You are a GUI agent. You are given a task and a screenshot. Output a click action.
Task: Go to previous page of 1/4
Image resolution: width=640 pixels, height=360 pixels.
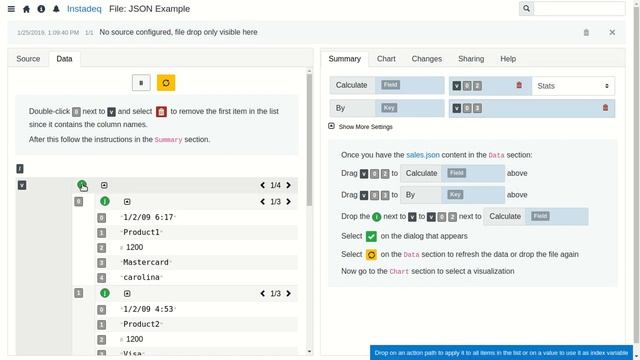[x=262, y=185]
